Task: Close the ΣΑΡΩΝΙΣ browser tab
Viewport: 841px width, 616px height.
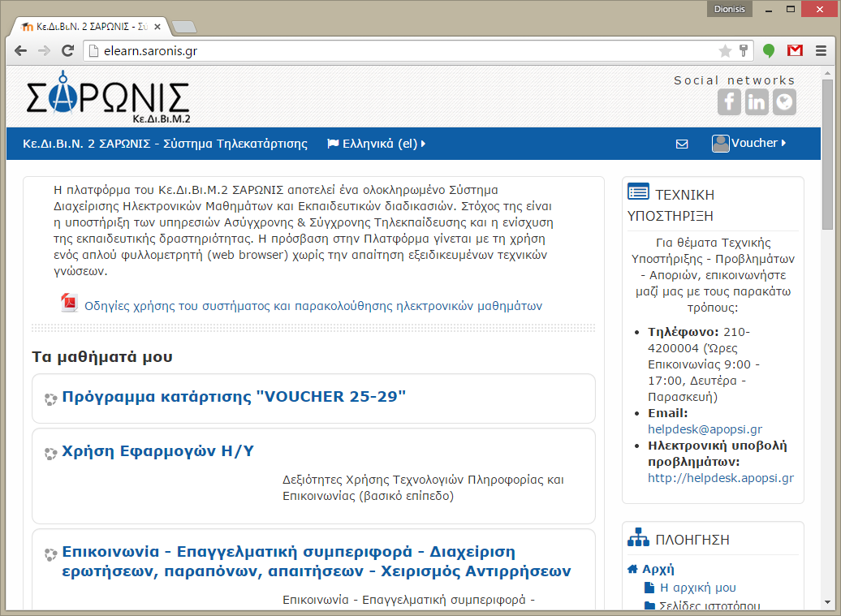Action: tap(157, 27)
